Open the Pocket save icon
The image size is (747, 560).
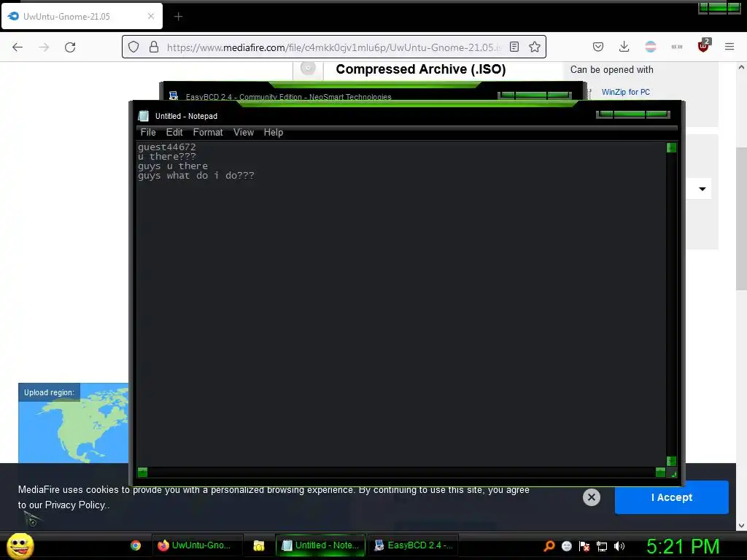(x=598, y=47)
